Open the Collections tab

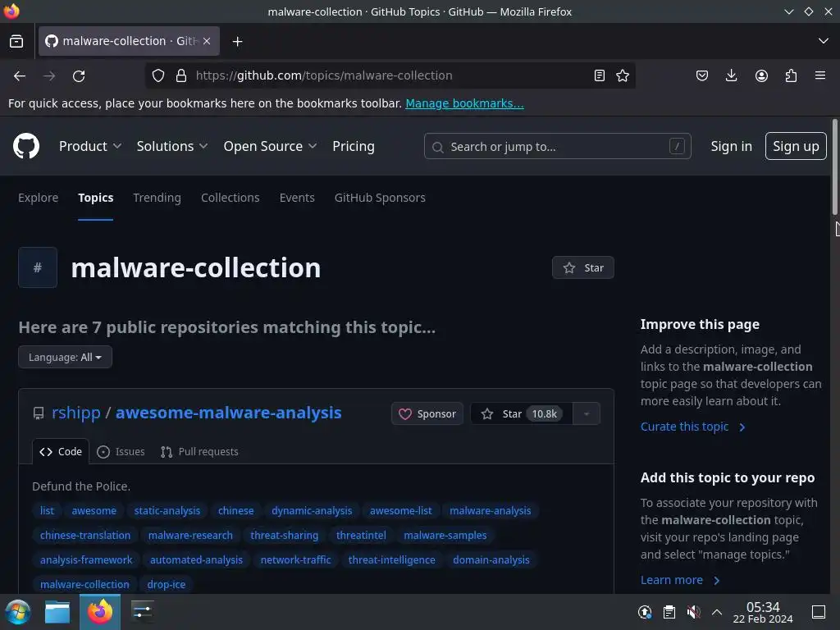pos(230,198)
